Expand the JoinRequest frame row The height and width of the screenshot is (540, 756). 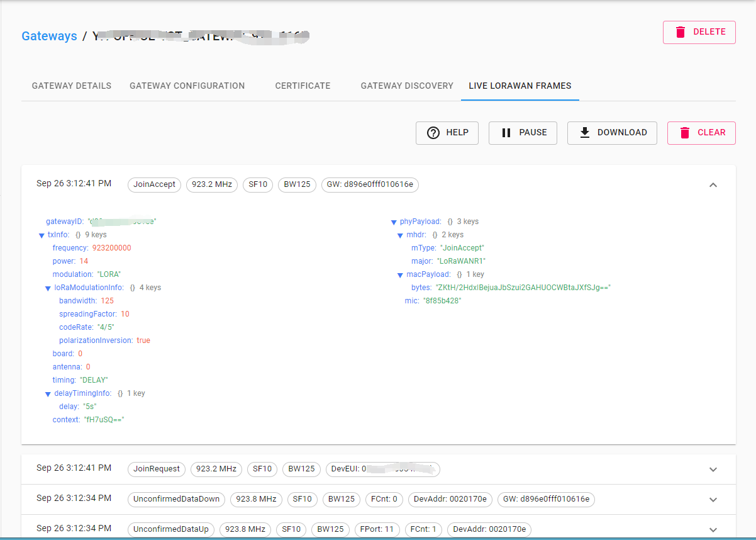click(x=713, y=470)
